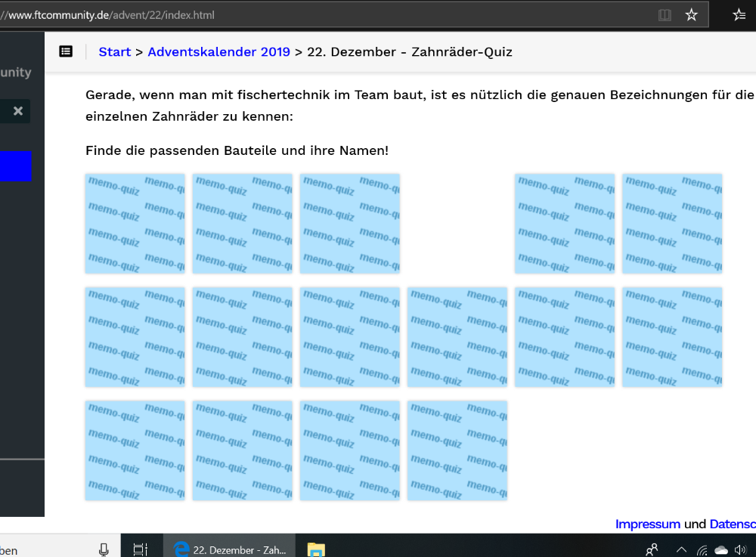Open the Impressum link
756x557 pixels.
[648, 524]
